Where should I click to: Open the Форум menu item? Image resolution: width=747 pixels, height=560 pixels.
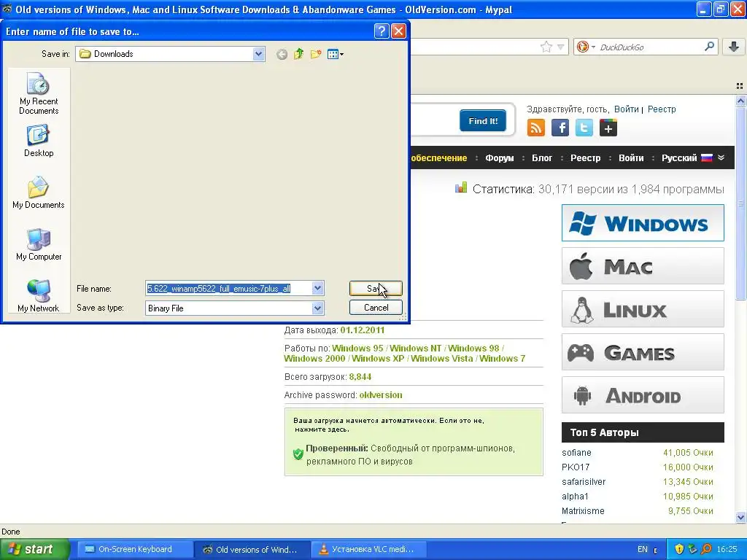point(499,158)
